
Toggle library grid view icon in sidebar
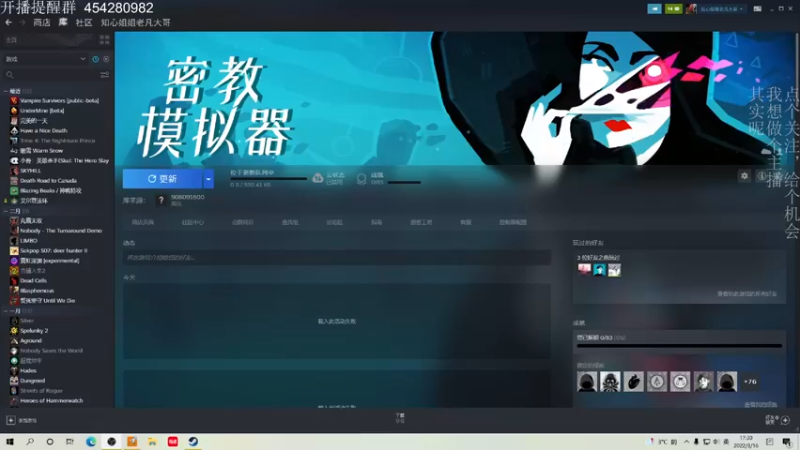pyautogui.click(x=105, y=40)
